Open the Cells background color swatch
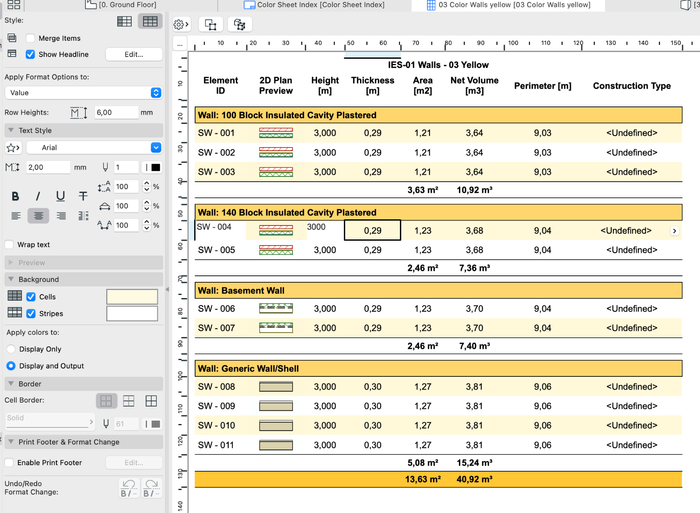700x513 pixels. [x=132, y=297]
